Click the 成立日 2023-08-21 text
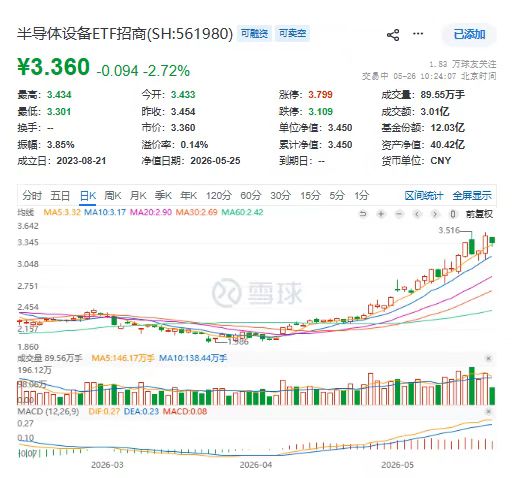Viewport: 519px width, 478px height. tap(62, 161)
